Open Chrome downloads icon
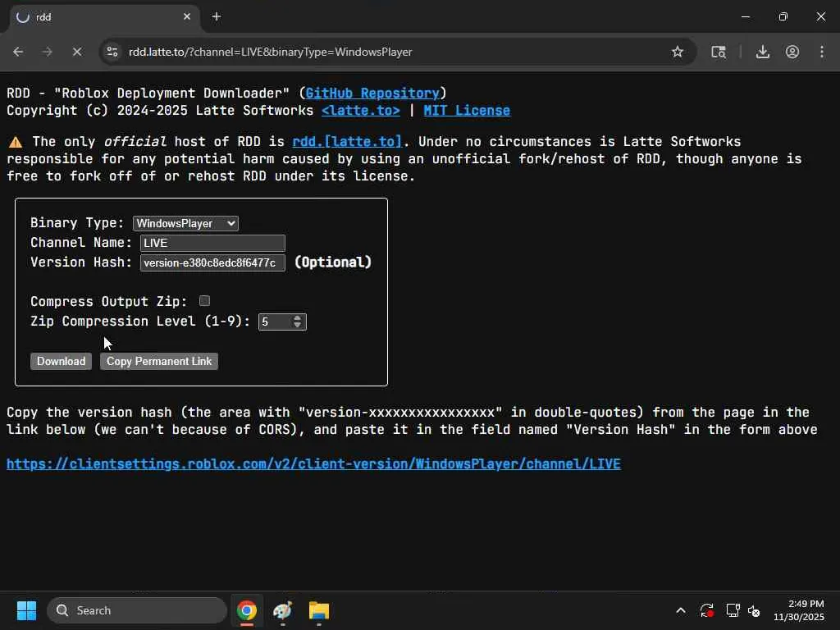 click(x=762, y=52)
